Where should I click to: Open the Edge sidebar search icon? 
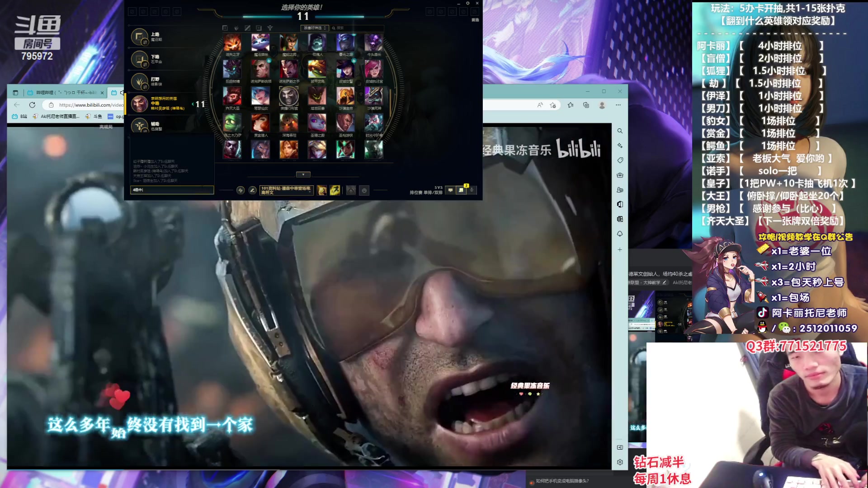620,131
